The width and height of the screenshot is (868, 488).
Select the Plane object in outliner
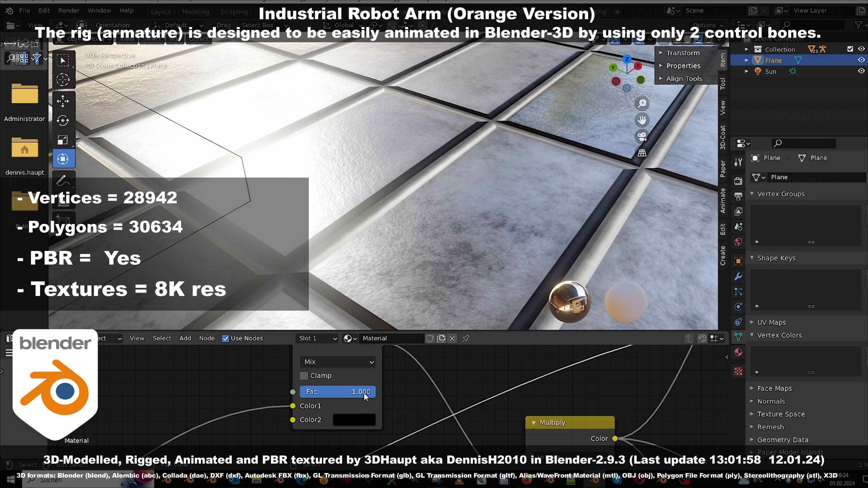click(x=773, y=60)
